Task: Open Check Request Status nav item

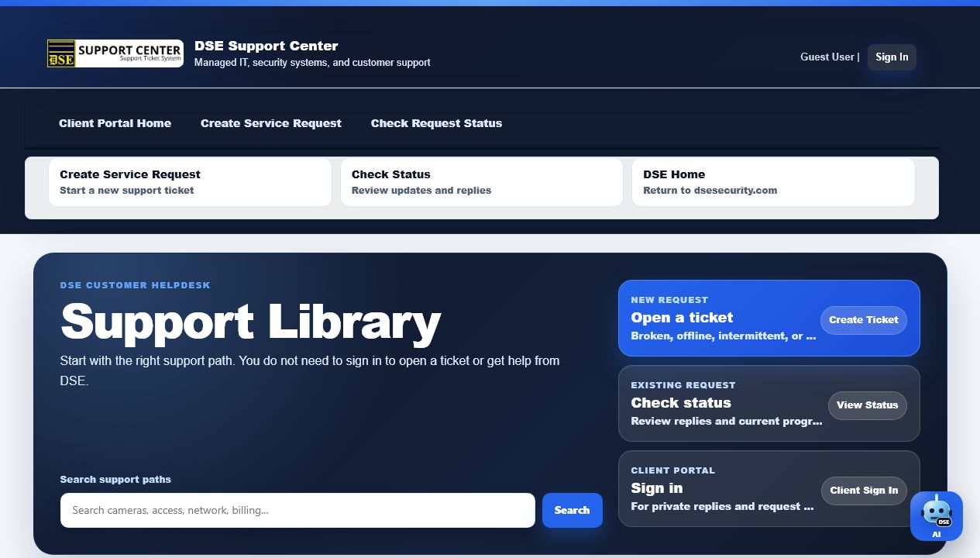Action: click(x=436, y=123)
